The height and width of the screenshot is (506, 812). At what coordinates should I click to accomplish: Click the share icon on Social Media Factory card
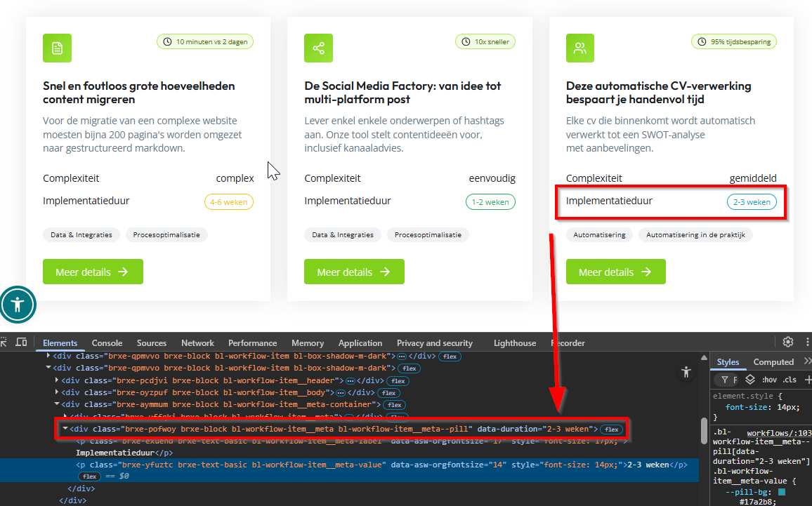click(318, 48)
